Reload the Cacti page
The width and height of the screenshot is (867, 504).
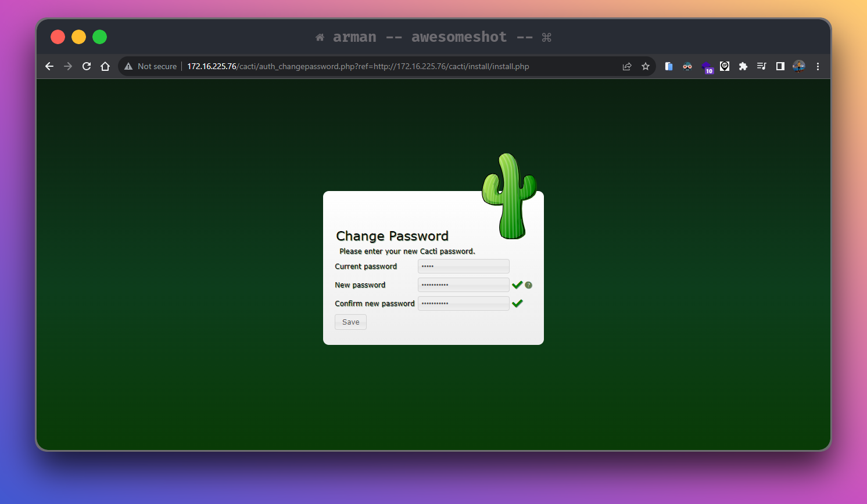[x=86, y=66]
